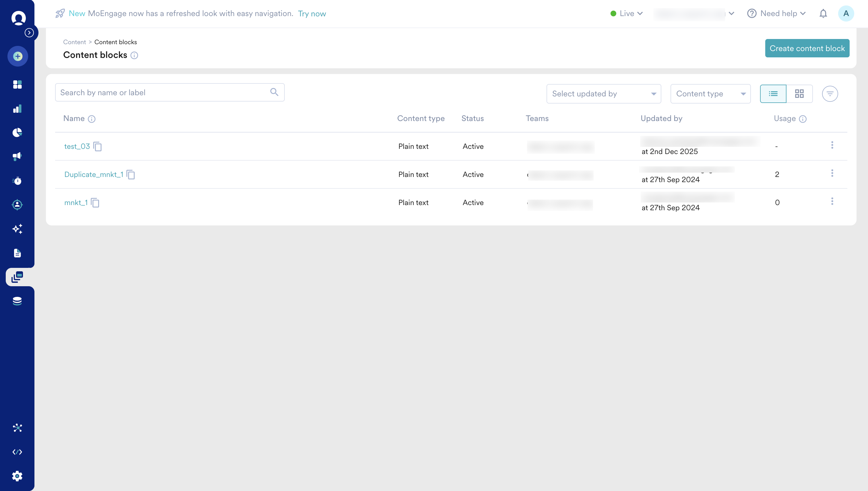The width and height of the screenshot is (868, 491).
Task: Open the Live environment dropdown
Action: click(627, 13)
